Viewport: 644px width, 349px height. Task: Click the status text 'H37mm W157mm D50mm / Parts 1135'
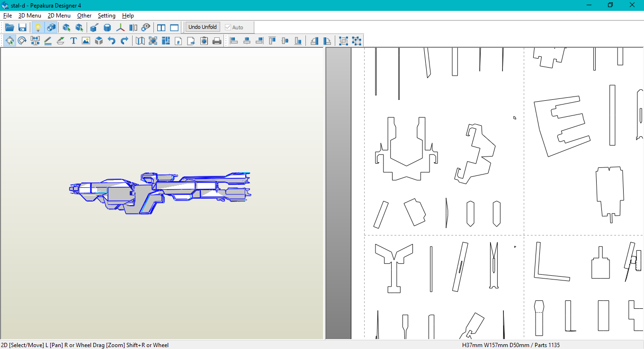tap(511, 345)
